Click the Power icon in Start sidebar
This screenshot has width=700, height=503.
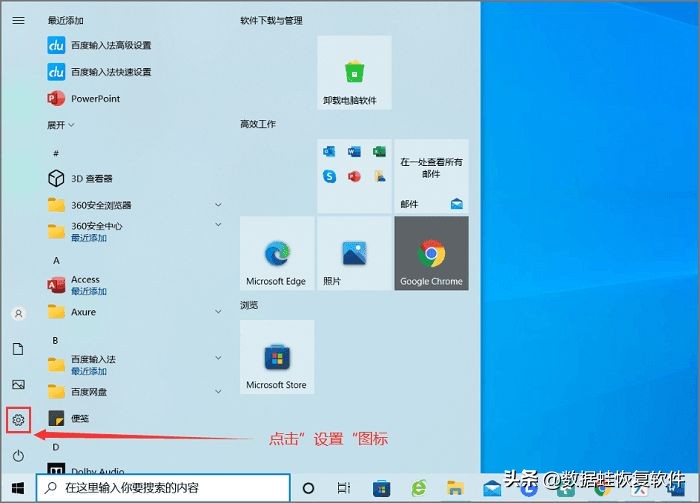tap(18, 456)
